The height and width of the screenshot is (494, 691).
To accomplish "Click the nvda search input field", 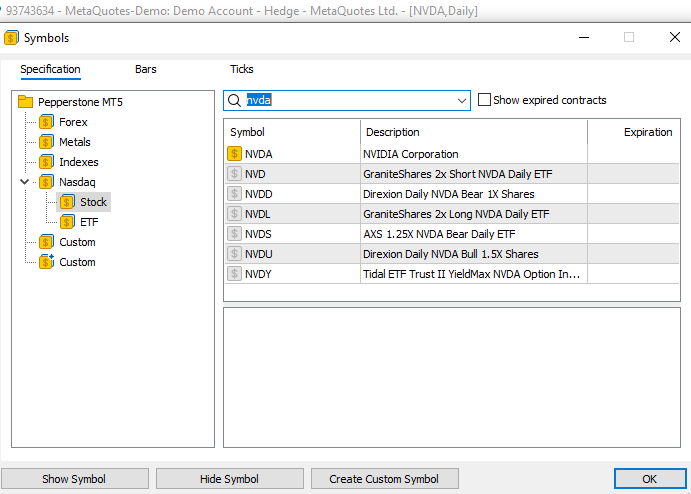I will pos(347,100).
